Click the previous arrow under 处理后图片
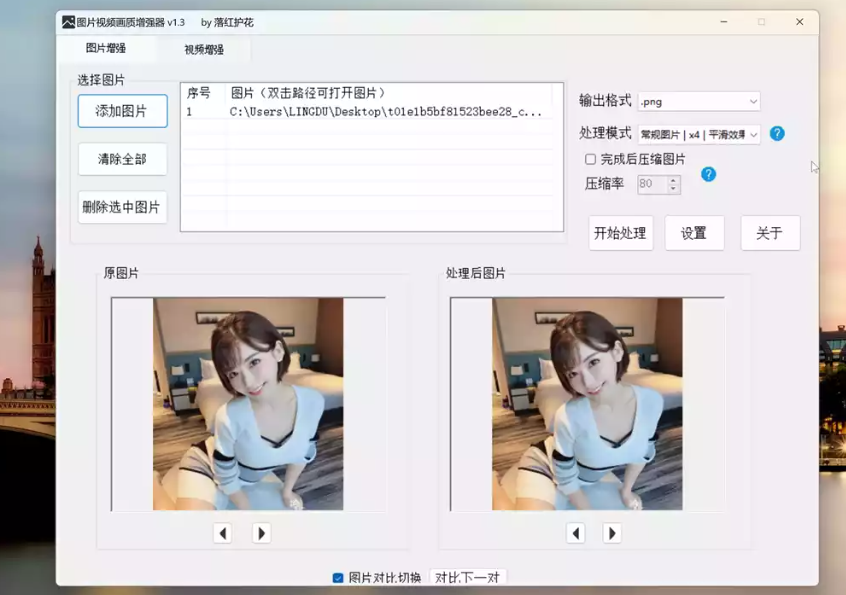Image resolution: width=846 pixels, height=595 pixels. tap(577, 533)
